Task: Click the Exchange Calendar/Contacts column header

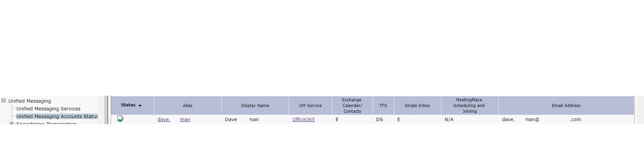Action: pos(352,105)
